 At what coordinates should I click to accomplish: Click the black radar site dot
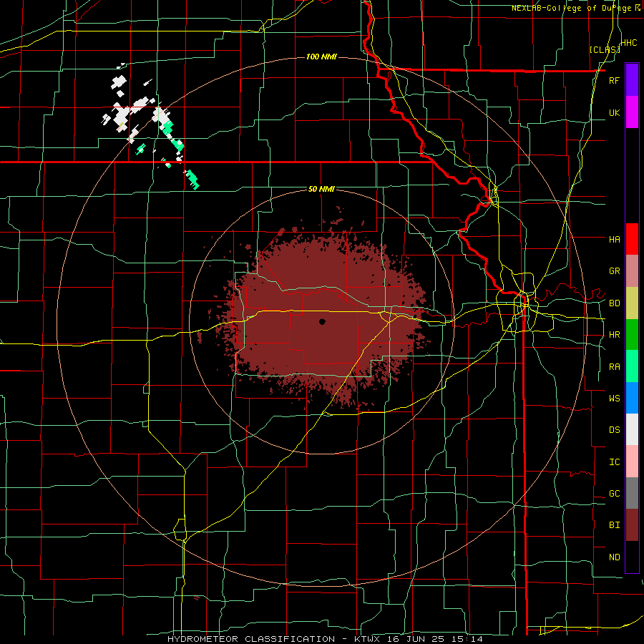tap(322, 321)
